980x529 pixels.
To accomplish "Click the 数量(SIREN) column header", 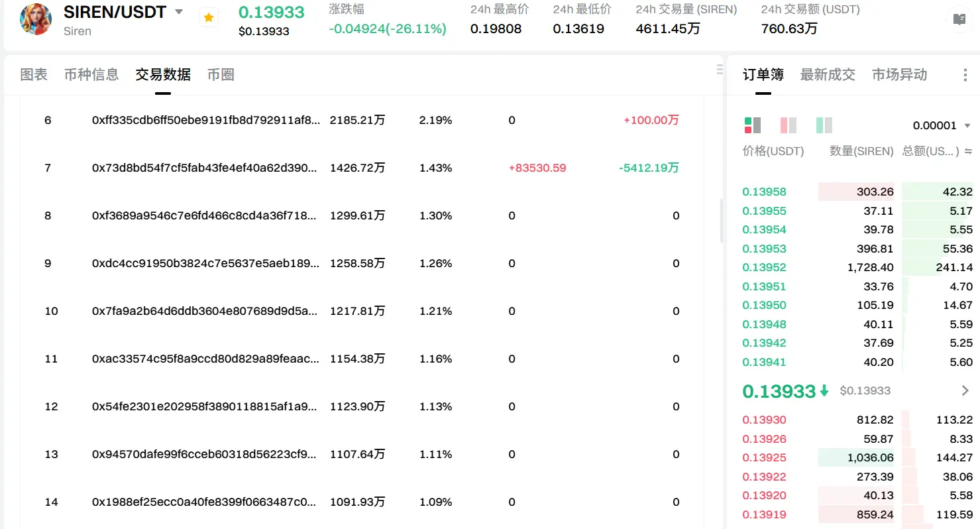I will 861,151.
